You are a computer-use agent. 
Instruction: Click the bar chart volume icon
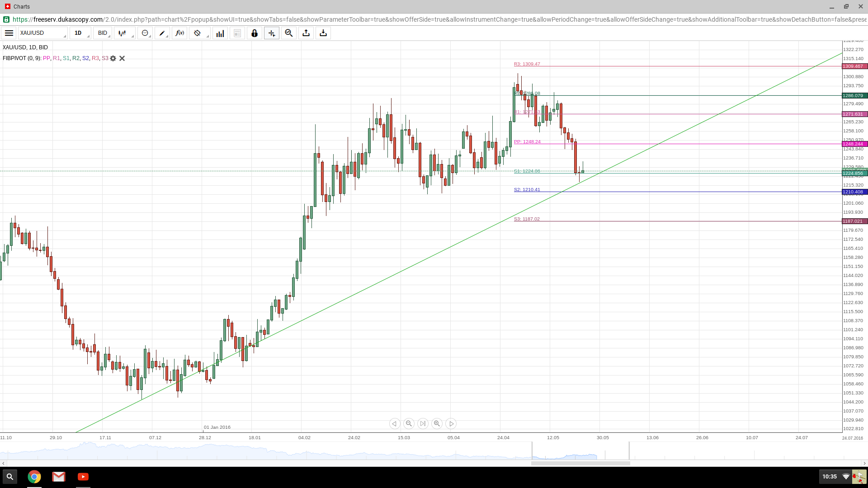(x=220, y=33)
